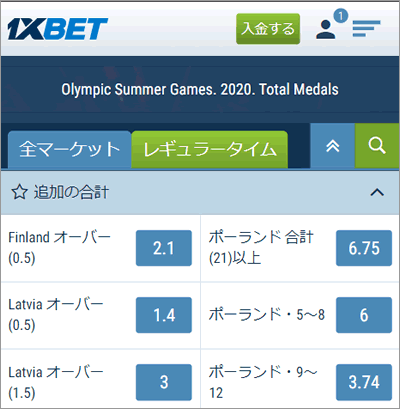This screenshot has height=409, width=400.
Task: Click the 追加の合計 section title
Action: 71,193
